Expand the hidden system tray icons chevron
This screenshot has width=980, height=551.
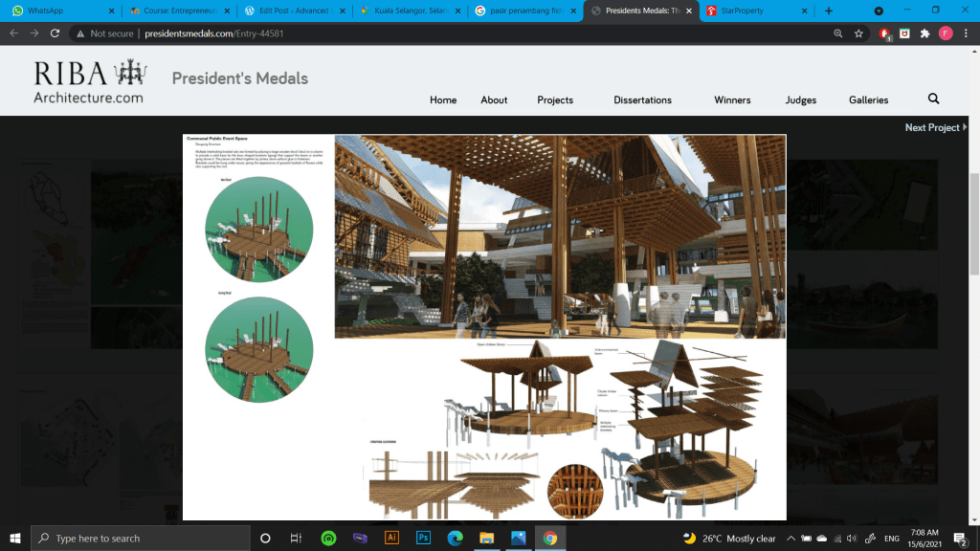pos(791,539)
